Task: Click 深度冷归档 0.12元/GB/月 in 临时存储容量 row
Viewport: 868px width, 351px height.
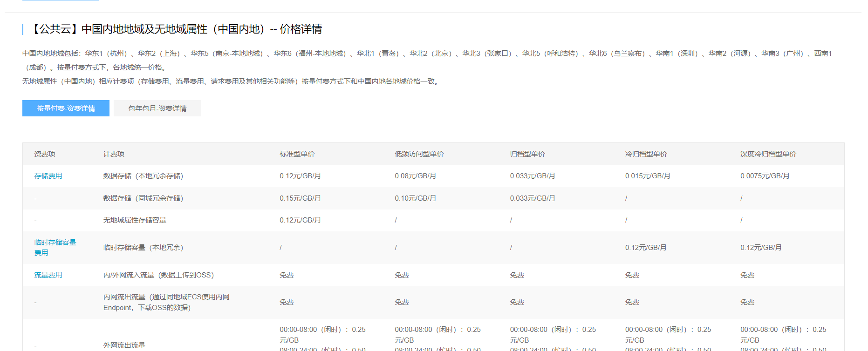Action: pyautogui.click(x=760, y=248)
